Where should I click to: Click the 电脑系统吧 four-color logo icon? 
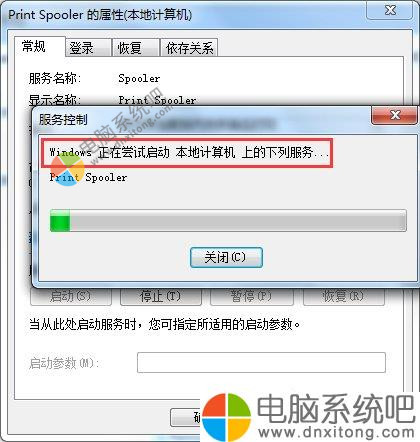227,416
